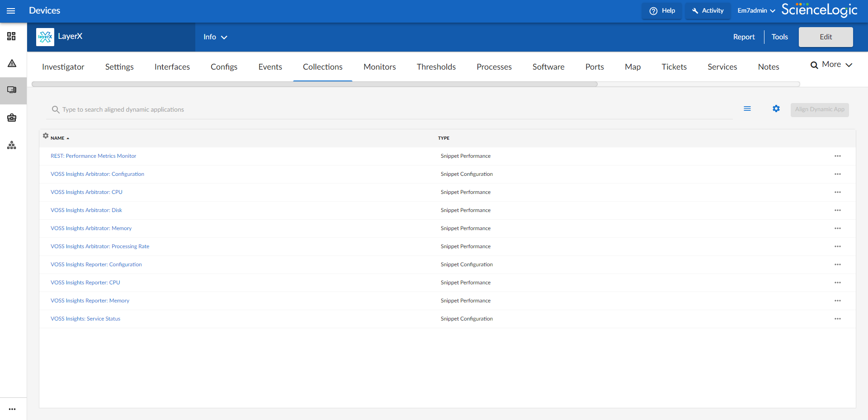Switch to the Services tab
868x420 pixels.
722,67
